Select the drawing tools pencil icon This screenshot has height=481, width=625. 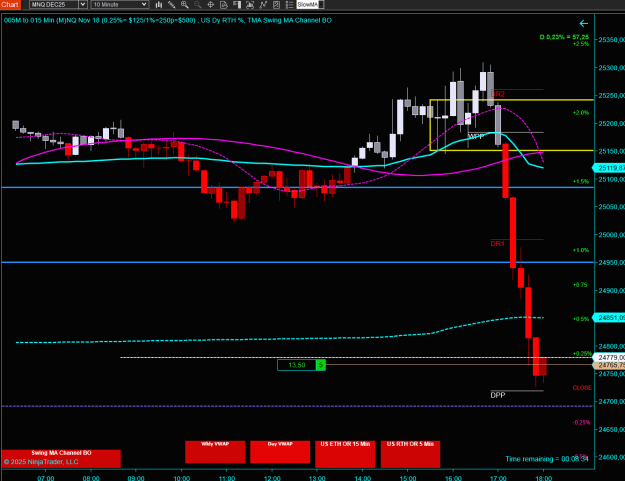pyautogui.click(x=171, y=5)
